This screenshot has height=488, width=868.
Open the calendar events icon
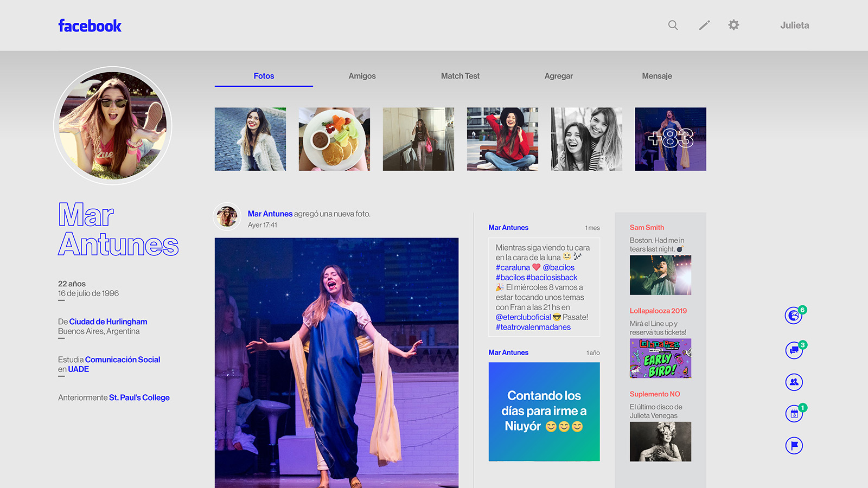pos(794,414)
